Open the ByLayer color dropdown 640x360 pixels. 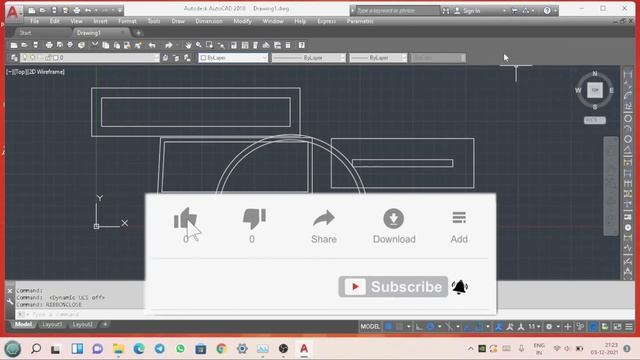pos(233,58)
